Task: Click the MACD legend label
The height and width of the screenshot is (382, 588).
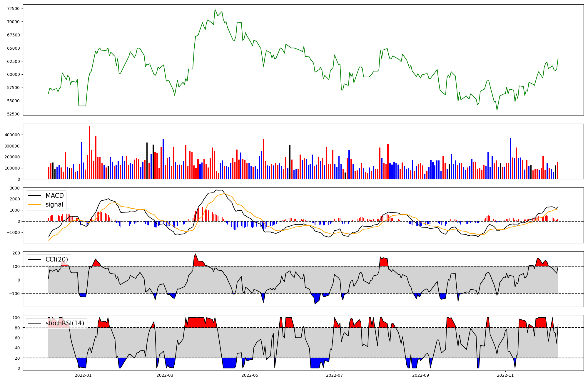Action: coord(54,196)
